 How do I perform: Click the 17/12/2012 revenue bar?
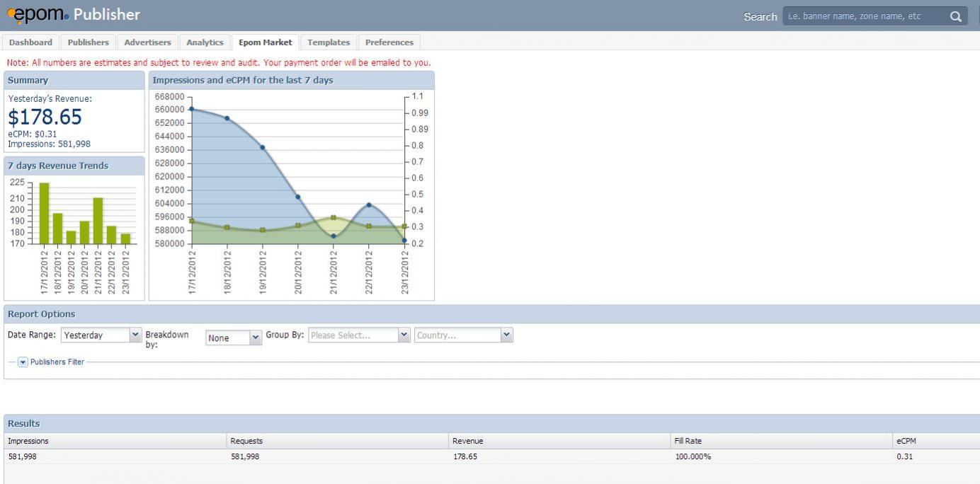44,213
